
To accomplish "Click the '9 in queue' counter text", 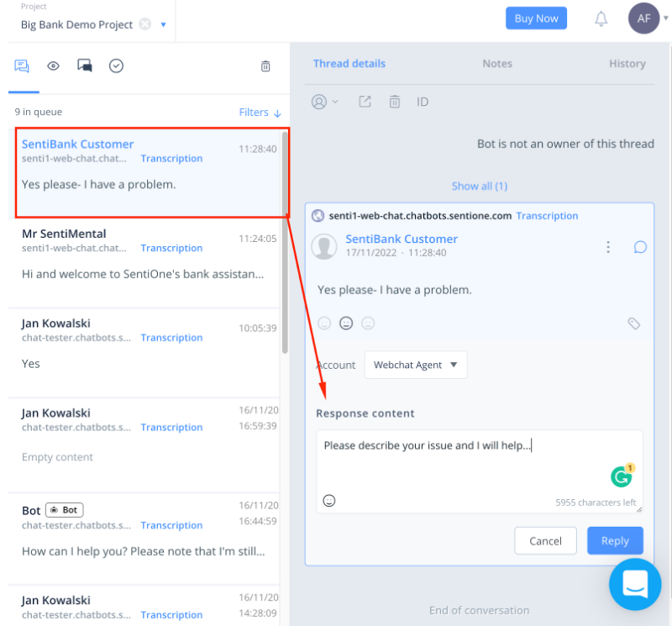I will [39, 112].
